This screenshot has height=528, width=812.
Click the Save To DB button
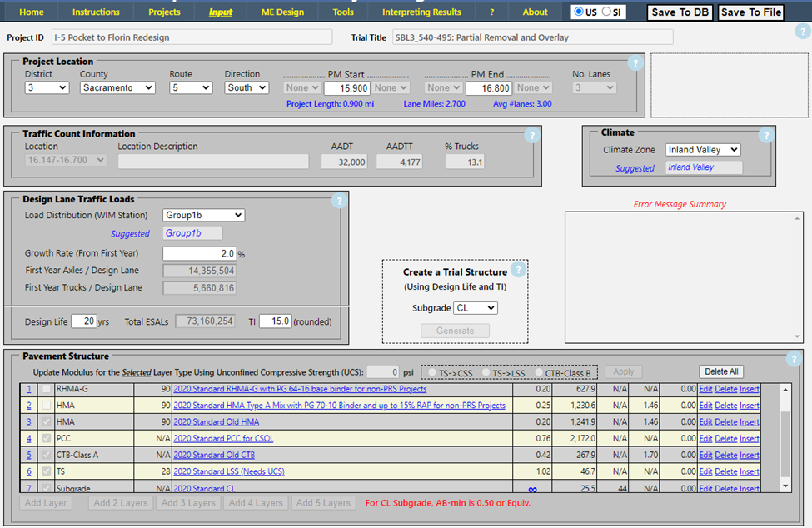(680, 12)
